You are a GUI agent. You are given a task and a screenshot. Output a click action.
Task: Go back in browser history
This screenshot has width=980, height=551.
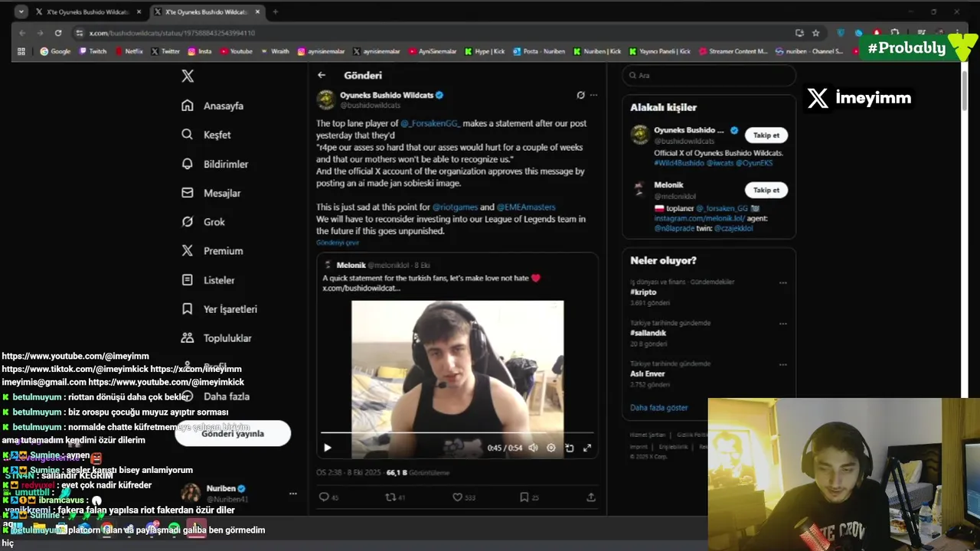(x=22, y=33)
